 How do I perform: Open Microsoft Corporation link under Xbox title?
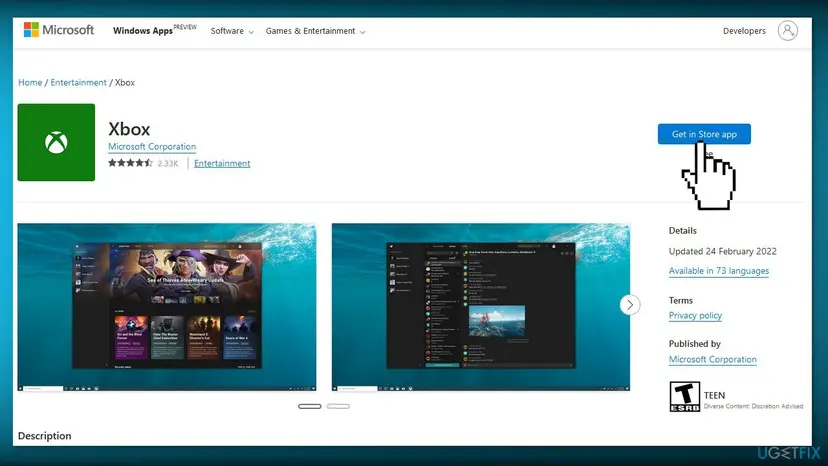pos(152,147)
